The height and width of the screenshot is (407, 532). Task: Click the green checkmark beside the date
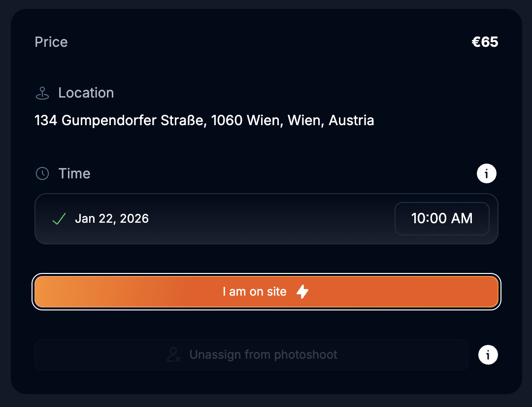59,219
